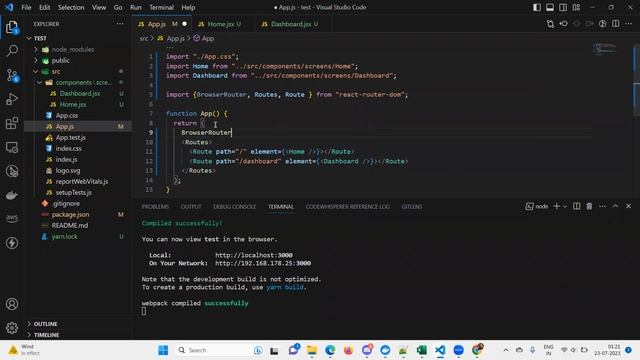The width and height of the screenshot is (640, 360).
Task: Open the Selection menu
Action: [71, 7]
